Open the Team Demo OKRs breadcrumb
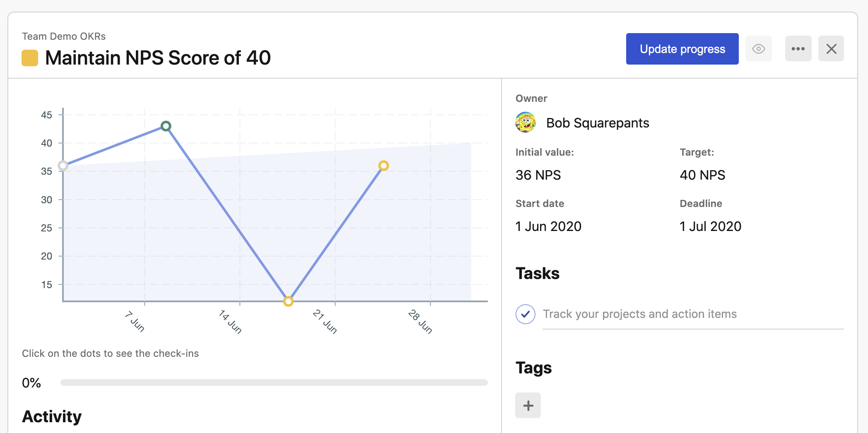The image size is (868, 433). 64,36
